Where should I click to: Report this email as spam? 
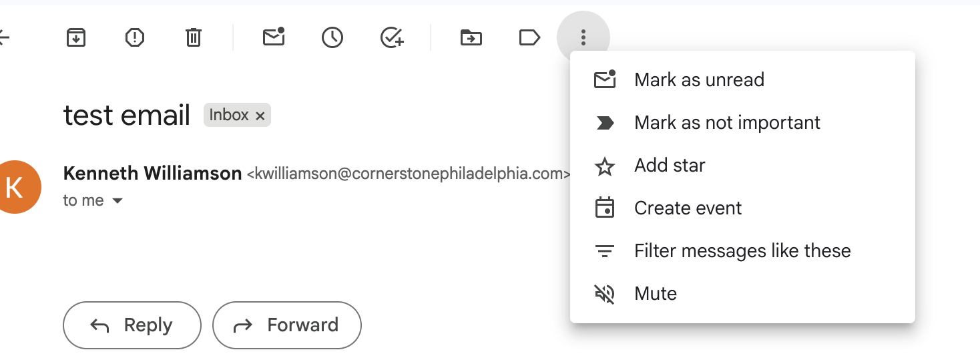(135, 38)
